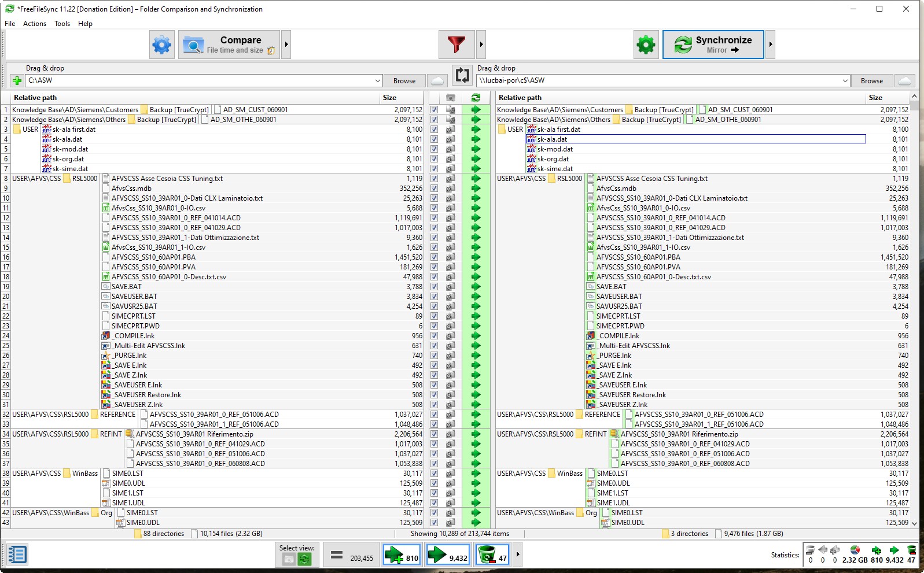924x573 pixels.
Task: Click into the left folder path field
Action: (x=199, y=80)
